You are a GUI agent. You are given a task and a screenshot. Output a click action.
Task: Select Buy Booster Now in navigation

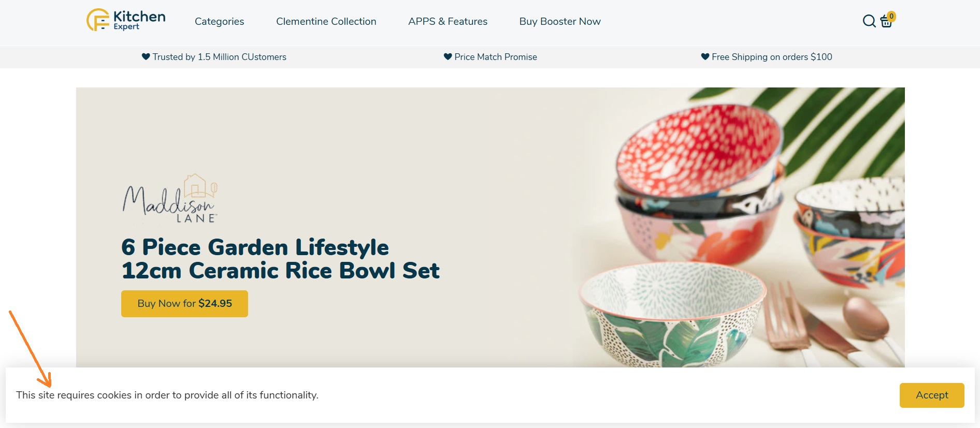pyautogui.click(x=560, y=21)
